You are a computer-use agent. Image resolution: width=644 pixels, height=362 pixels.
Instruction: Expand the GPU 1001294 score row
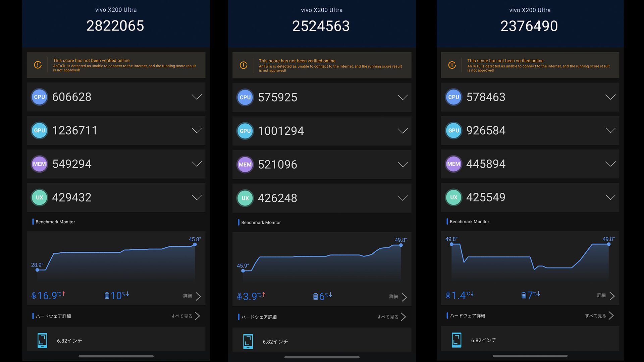coord(322,131)
